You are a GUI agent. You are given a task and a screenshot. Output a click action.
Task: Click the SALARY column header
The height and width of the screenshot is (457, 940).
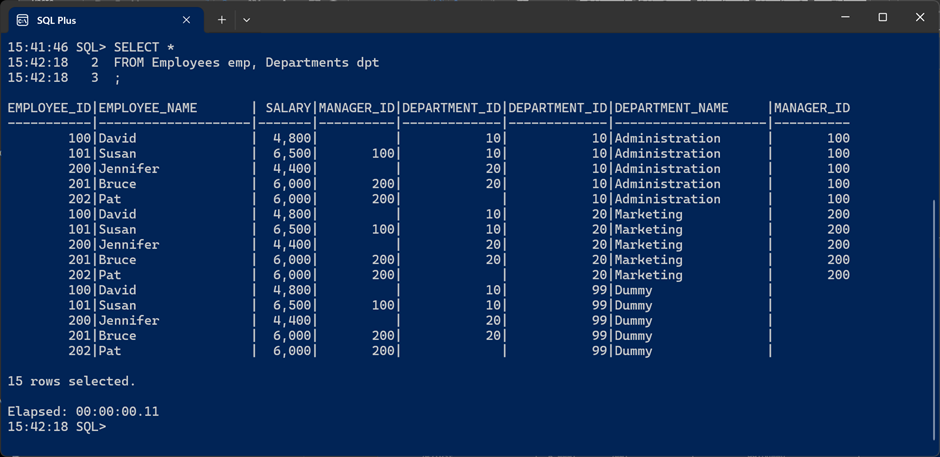(288, 108)
